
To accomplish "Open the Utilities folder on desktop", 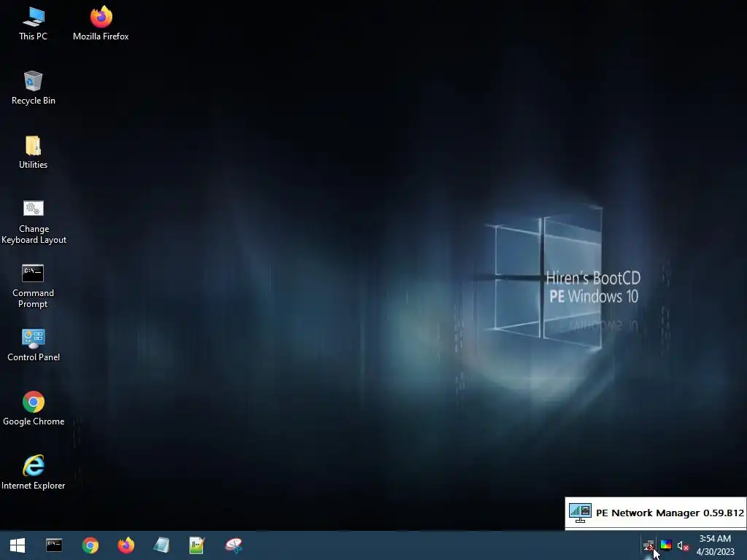I will (34, 152).
